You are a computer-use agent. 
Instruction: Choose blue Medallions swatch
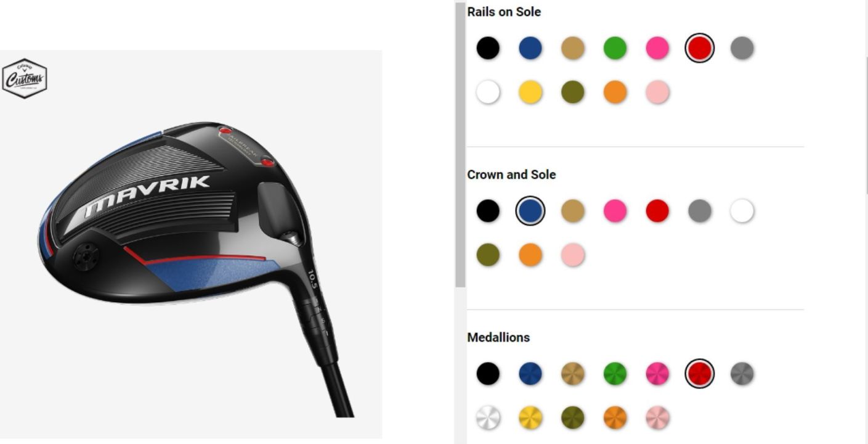pos(530,374)
